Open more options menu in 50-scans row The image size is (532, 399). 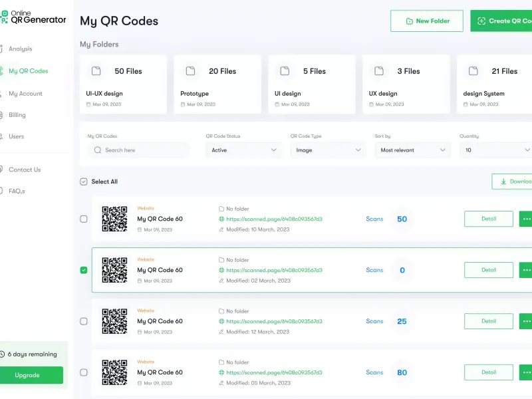(526, 219)
